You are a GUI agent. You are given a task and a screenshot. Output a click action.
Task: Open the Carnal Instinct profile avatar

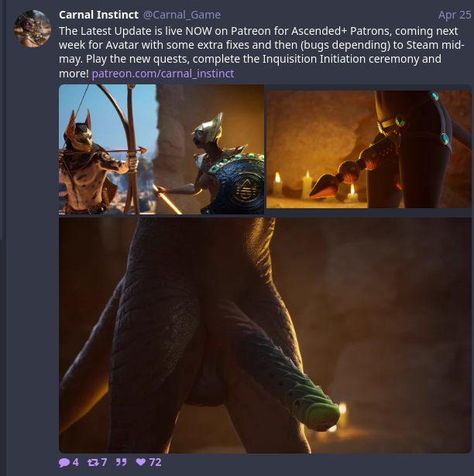[x=33, y=29]
